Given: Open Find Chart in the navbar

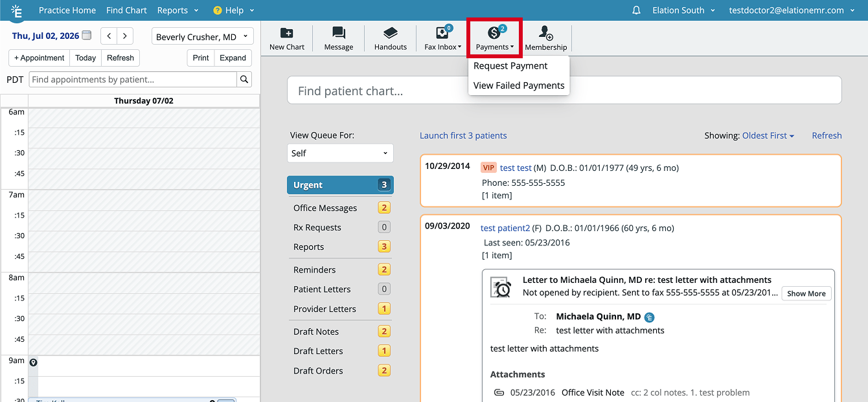Looking at the screenshot, I should point(126,10).
